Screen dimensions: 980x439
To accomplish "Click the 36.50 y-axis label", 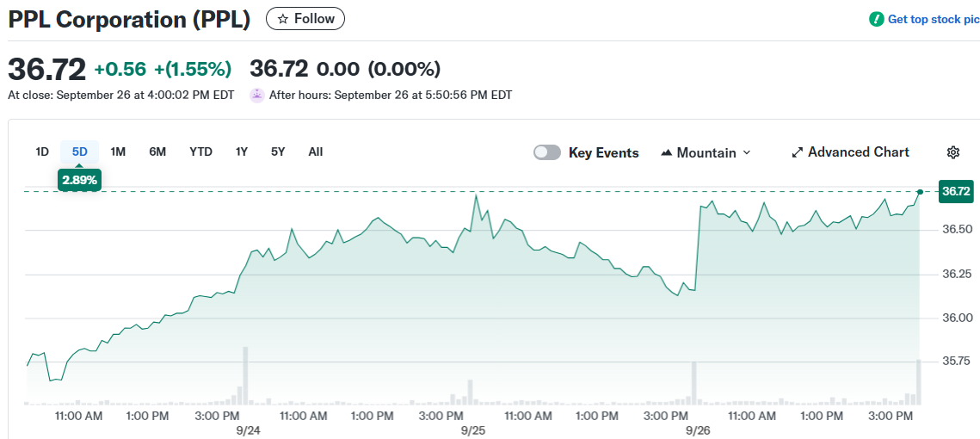I will [x=956, y=230].
